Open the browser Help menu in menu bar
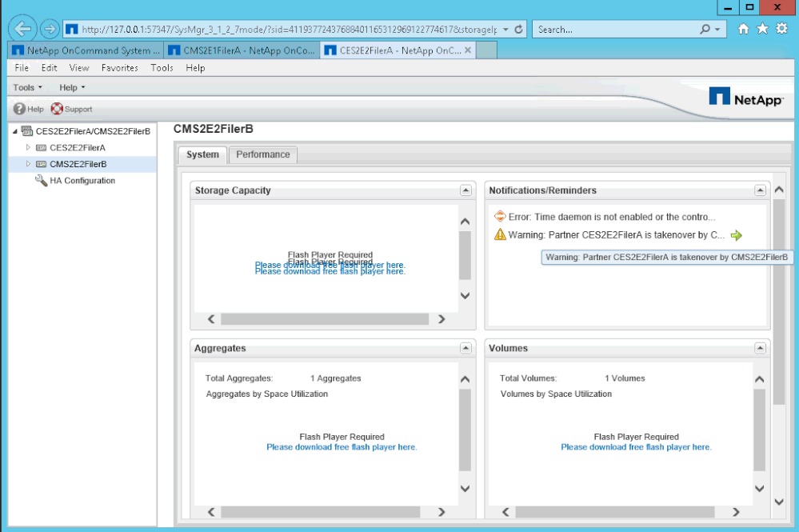 pyautogui.click(x=195, y=68)
